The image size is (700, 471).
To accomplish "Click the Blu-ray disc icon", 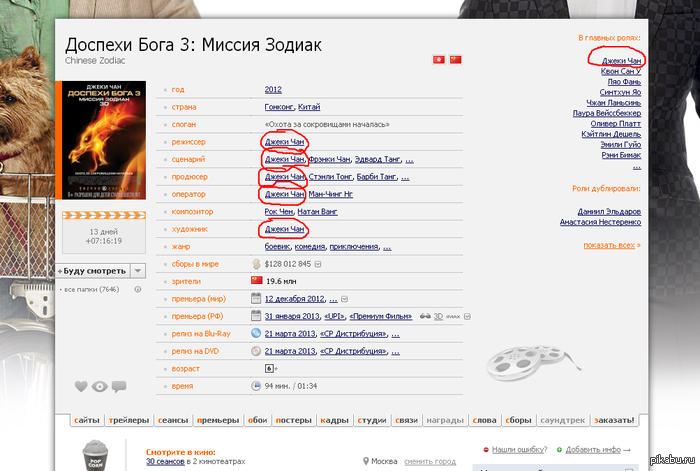I will [x=256, y=334].
